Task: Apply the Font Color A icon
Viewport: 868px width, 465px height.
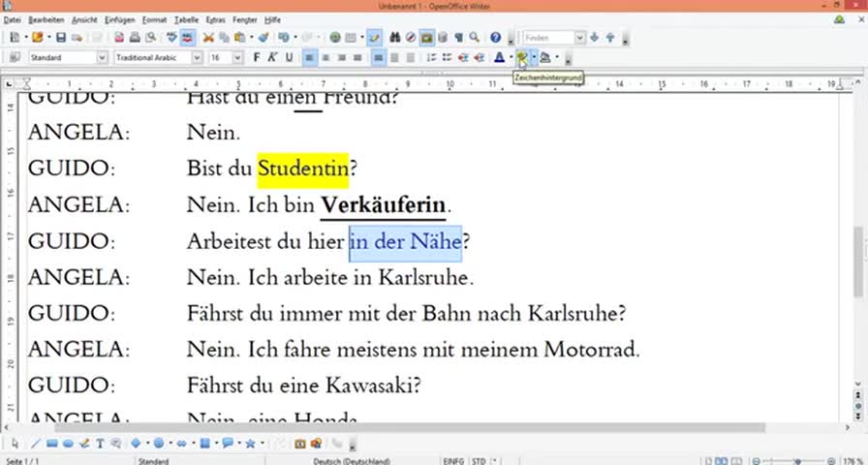Action: (x=499, y=57)
